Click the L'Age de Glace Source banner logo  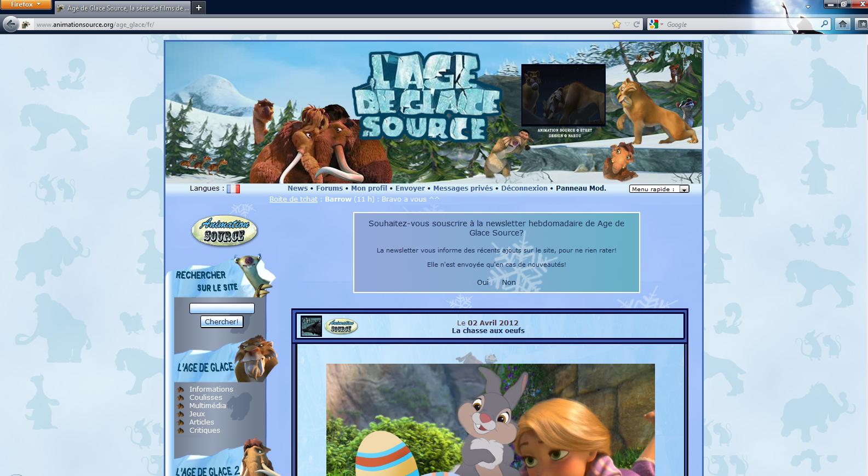[427, 96]
